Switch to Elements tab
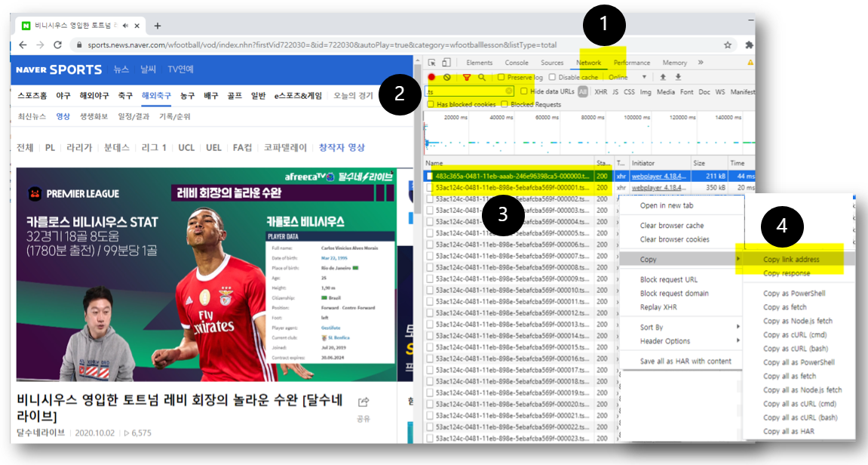Viewport: 868px width, 465px height. pyautogui.click(x=479, y=63)
